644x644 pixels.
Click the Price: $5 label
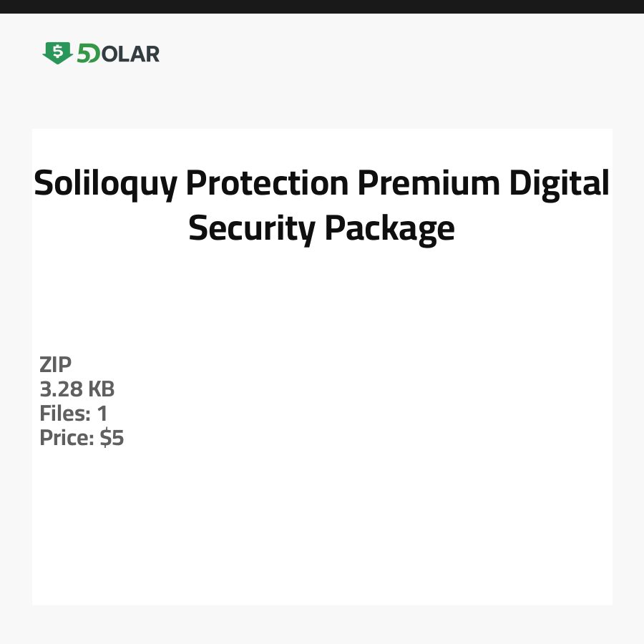(82, 438)
